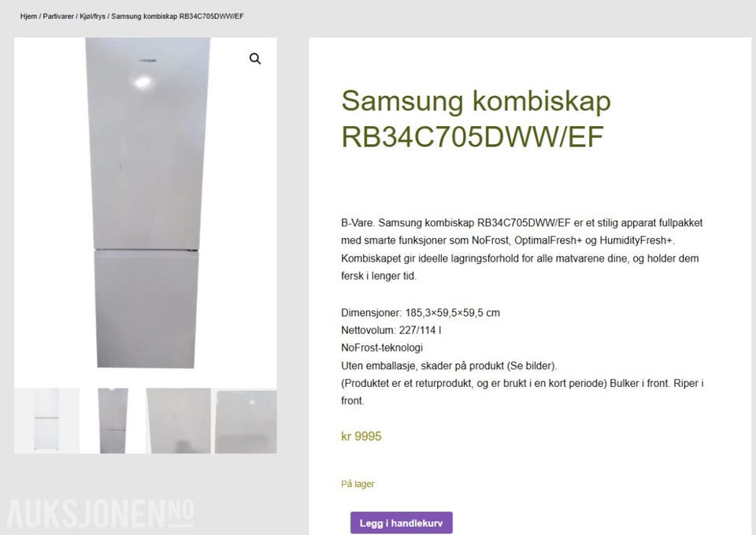The width and height of the screenshot is (756, 535).
Task: Click the På lager stock status text
Action: tap(358, 484)
